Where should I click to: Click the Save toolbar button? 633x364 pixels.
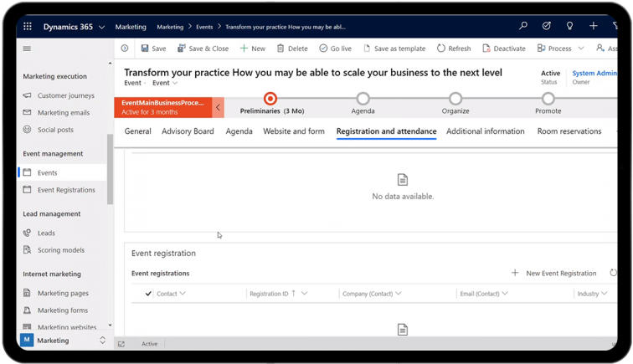153,49
